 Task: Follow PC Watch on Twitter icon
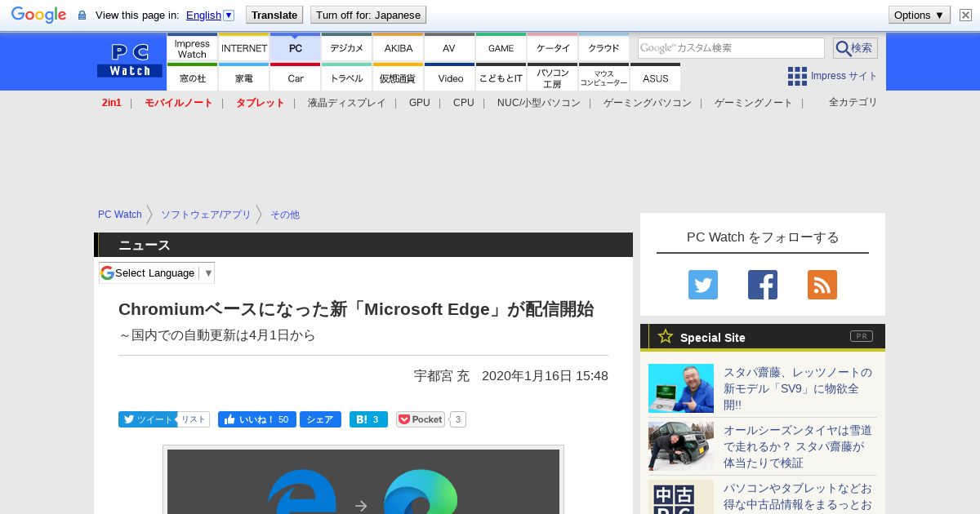[x=703, y=285]
